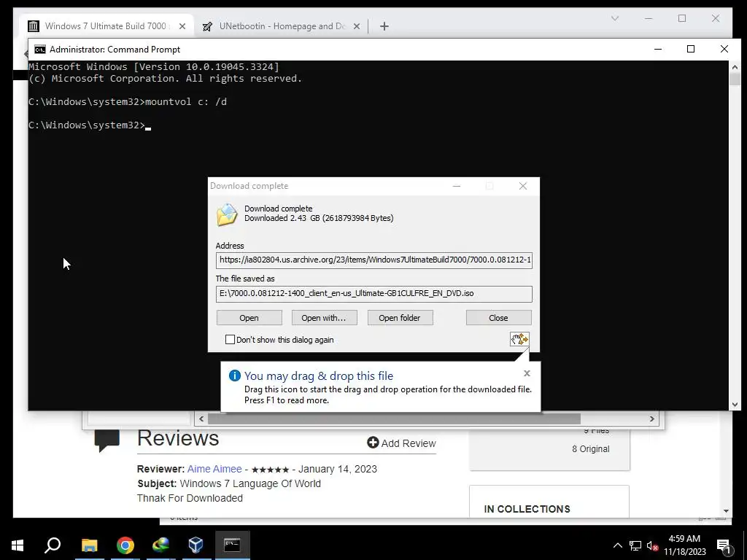
Task: Open VirtualBox from taskbar
Action: (196, 545)
